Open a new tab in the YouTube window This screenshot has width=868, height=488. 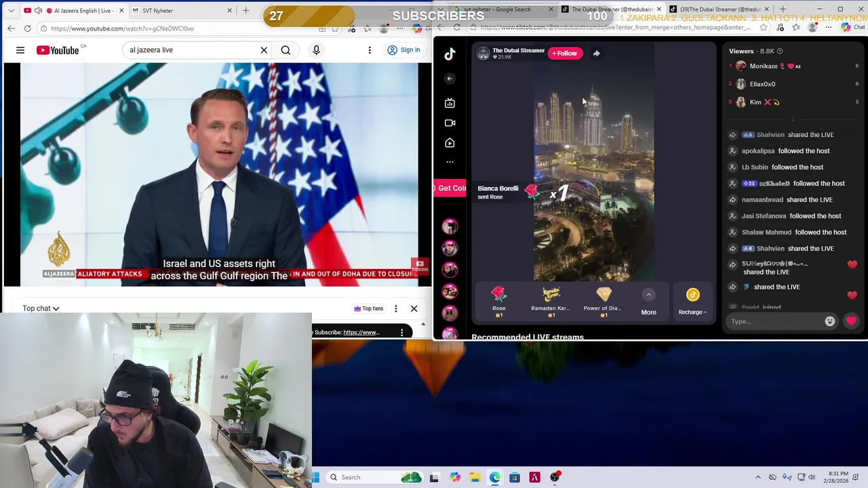[x=245, y=10]
